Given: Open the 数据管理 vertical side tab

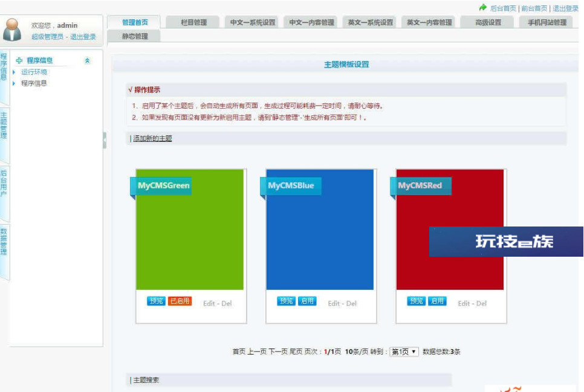Looking at the screenshot, I should (4, 242).
